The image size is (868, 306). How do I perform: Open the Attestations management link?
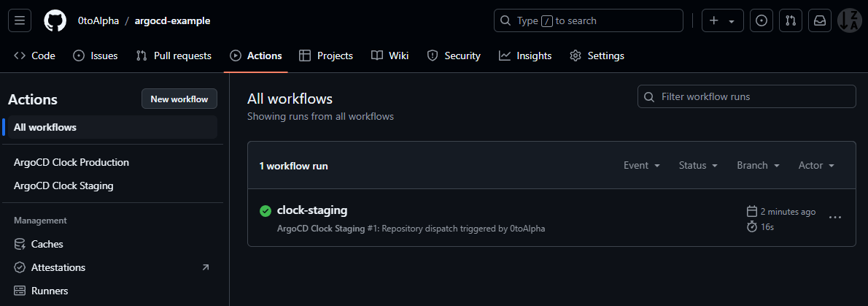coord(58,267)
